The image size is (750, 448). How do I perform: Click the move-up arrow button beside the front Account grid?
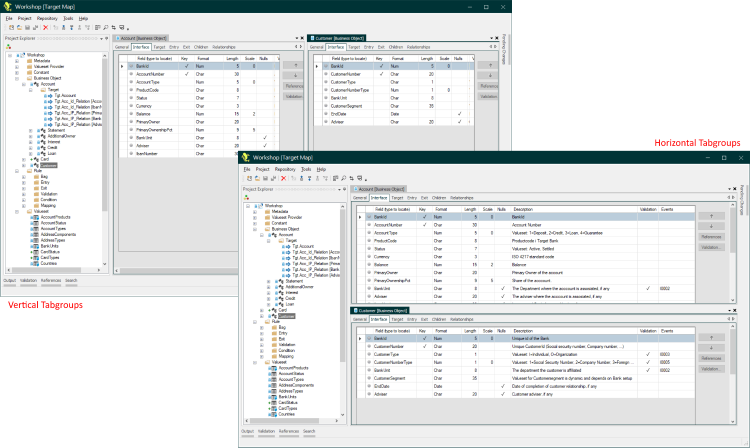pos(711,215)
